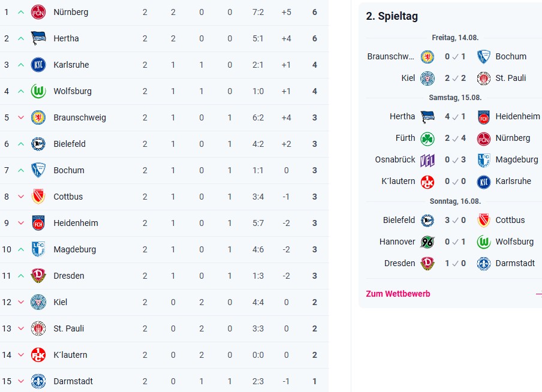The image size is (542, 392).
Task: Select the Bochum crest in Freitag fixture
Action: pyautogui.click(x=484, y=57)
